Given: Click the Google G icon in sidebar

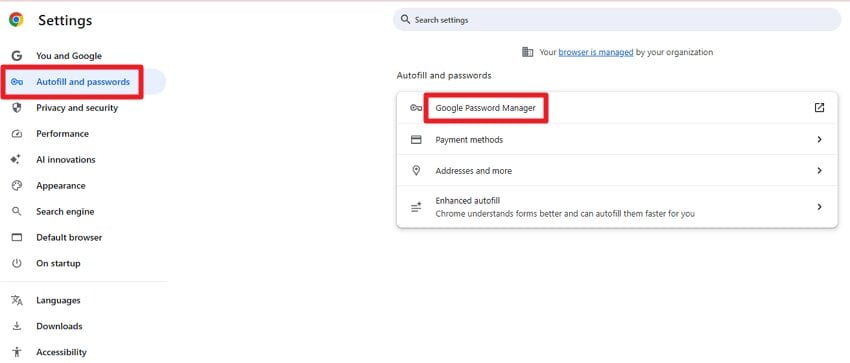Looking at the screenshot, I should pyautogui.click(x=17, y=56).
